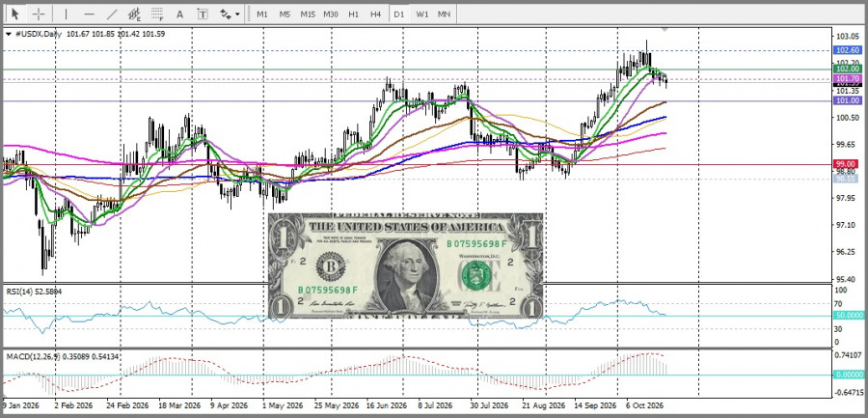Switch to the M15 timeframe
The height and width of the screenshot is (418, 868).
point(308,14)
